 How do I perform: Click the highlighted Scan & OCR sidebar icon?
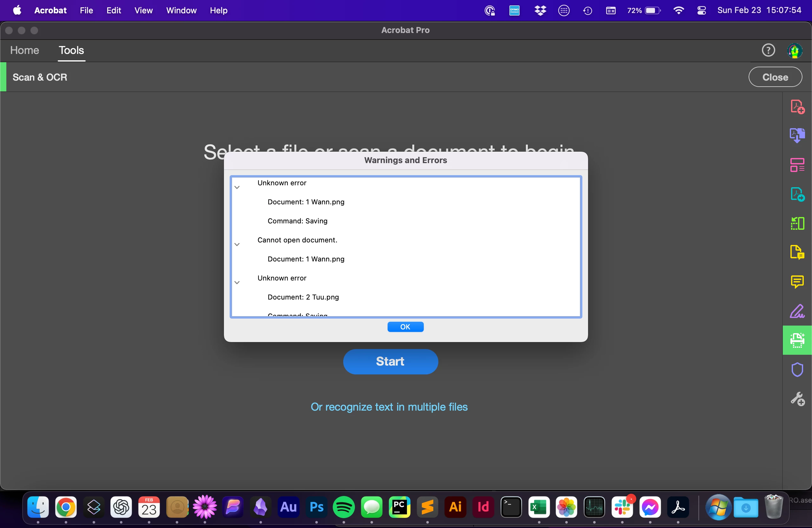coord(797,340)
